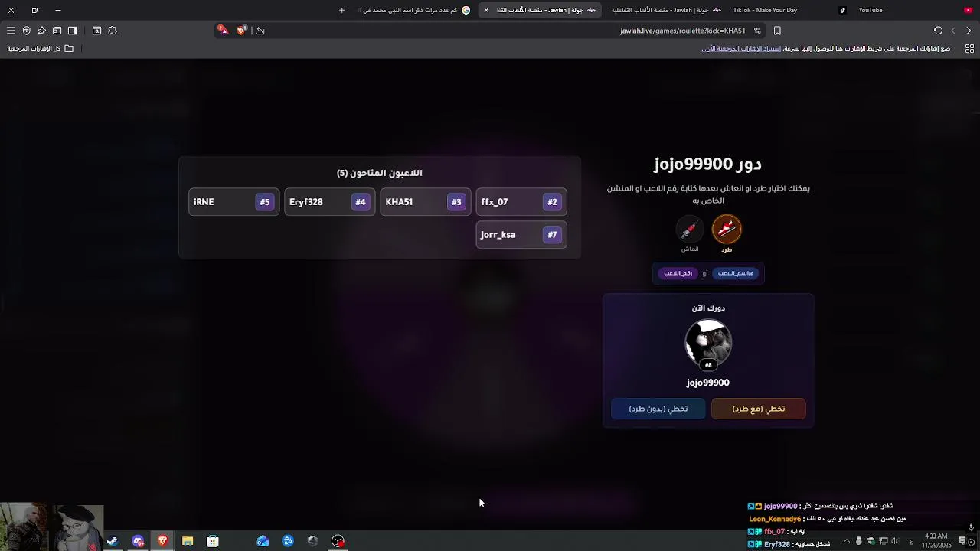Screen dimensions: 980x551
Task: Select player card KHA51 #3
Action: 426,202
